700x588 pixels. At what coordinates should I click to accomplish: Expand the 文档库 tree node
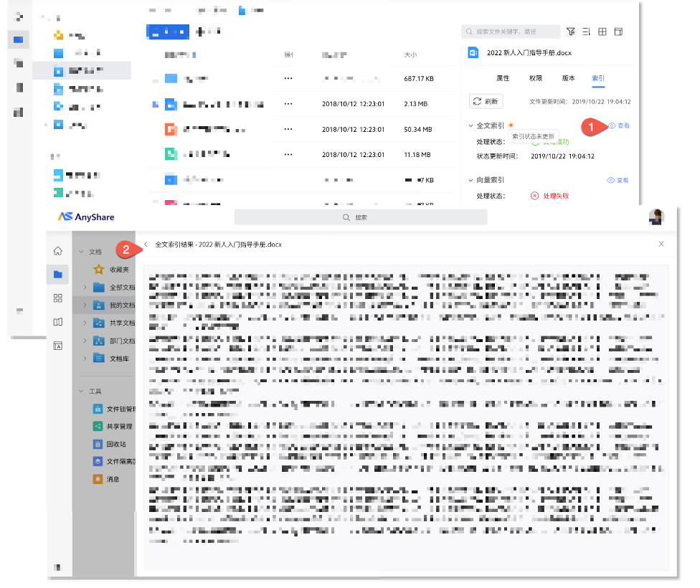(85, 358)
